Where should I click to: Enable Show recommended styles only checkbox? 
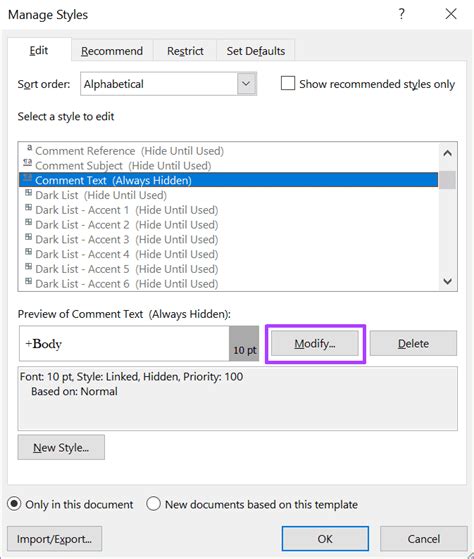[288, 83]
